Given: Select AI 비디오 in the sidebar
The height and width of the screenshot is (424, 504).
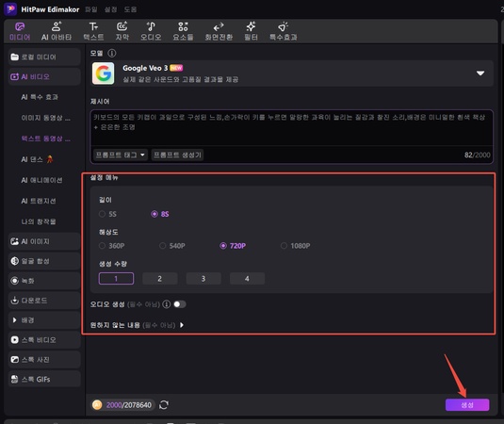Looking at the screenshot, I should coord(44,77).
